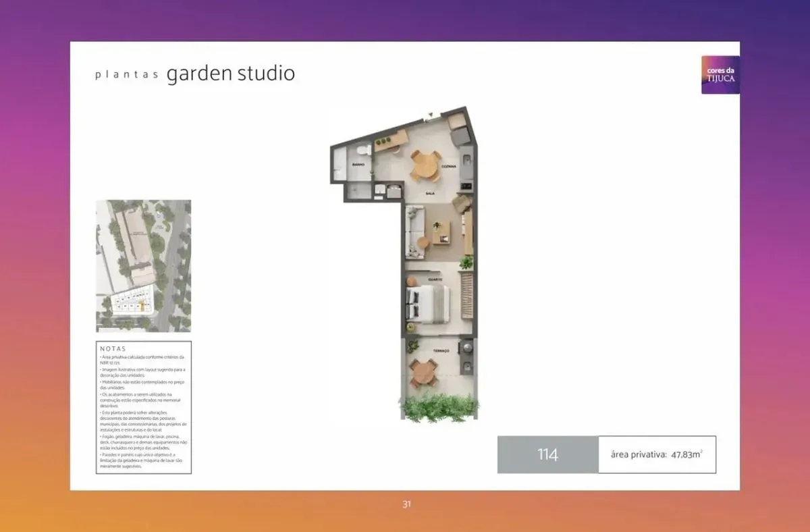810x532 pixels.
Task: Select the grey sofa in the SALA
Action: 414,232
